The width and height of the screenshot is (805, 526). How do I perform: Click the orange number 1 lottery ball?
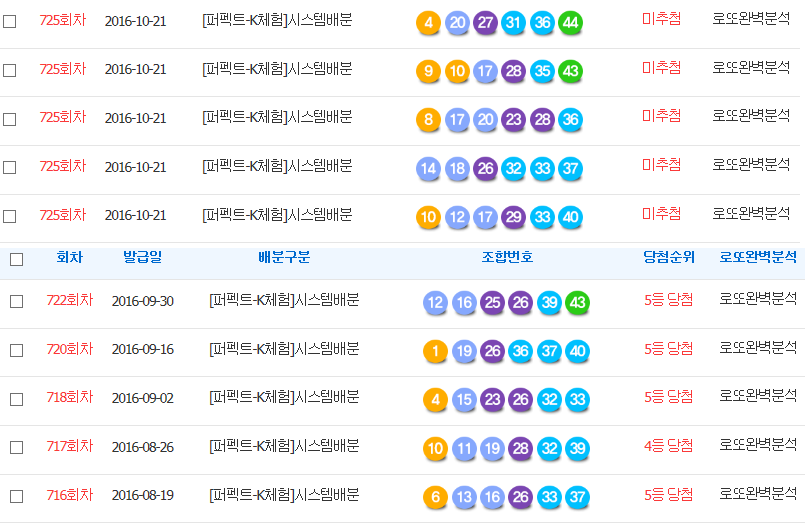435,351
